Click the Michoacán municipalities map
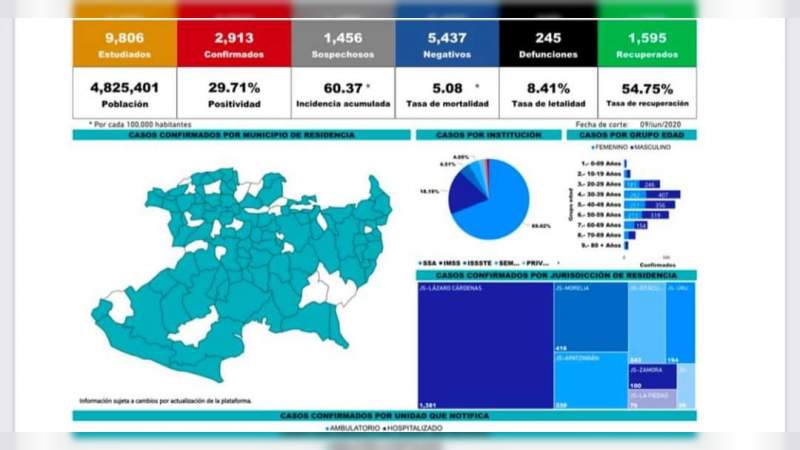 point(242,273)
